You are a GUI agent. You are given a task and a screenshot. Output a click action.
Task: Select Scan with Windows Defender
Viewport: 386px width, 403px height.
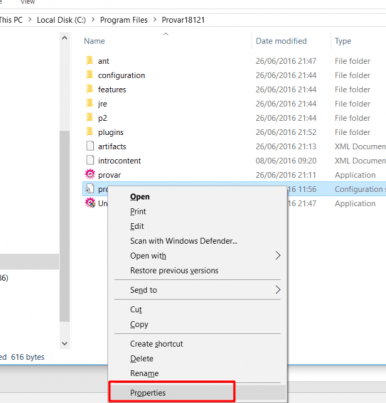point(184,241)
